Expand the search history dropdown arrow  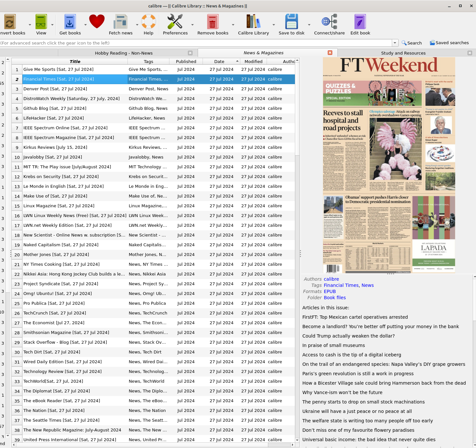coord(395,43)
